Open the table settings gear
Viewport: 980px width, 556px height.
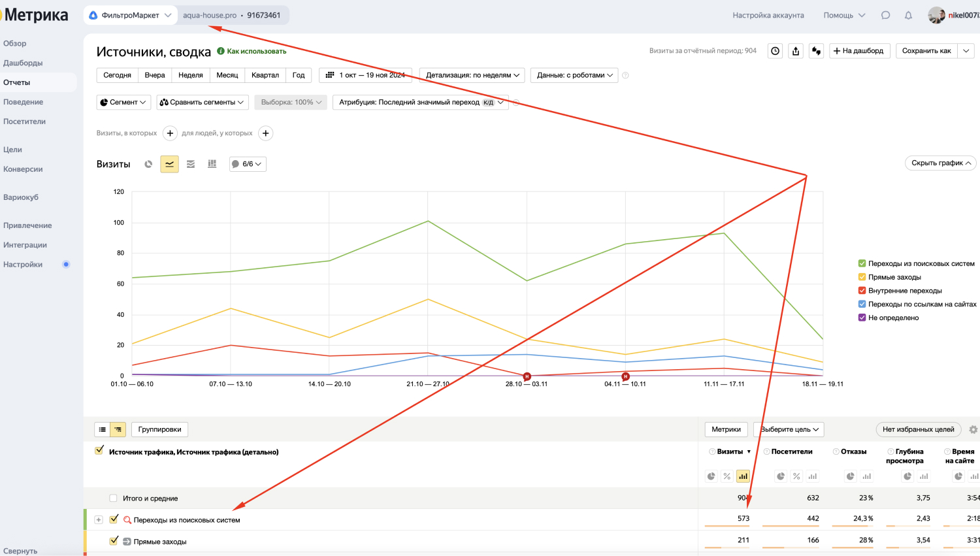pyautogui.click(x=973, y=429)
